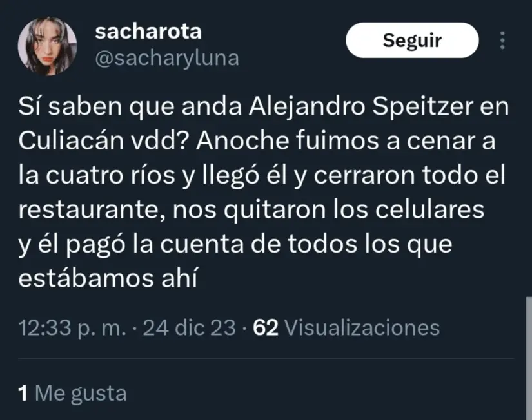
Task: Click the word 'restaurante' in the tweet text
Action: (x=89, y=210)
